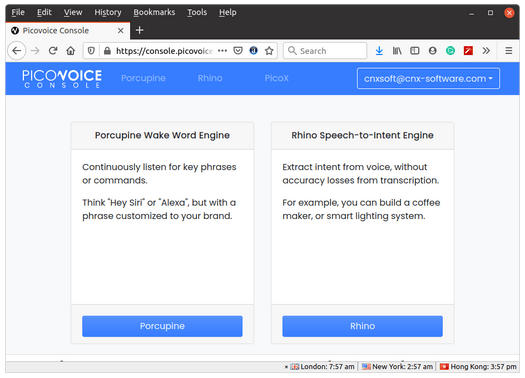
Task: Go back using the back arrow button
Action: (x=17, y=51)
